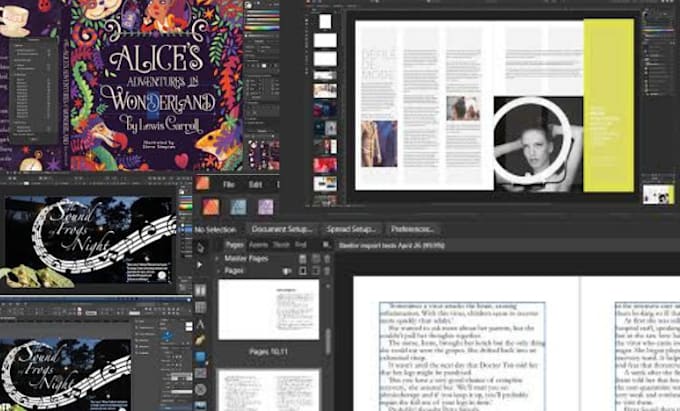Open the Edit menu
680x411 pixels.
pos(255,185)
